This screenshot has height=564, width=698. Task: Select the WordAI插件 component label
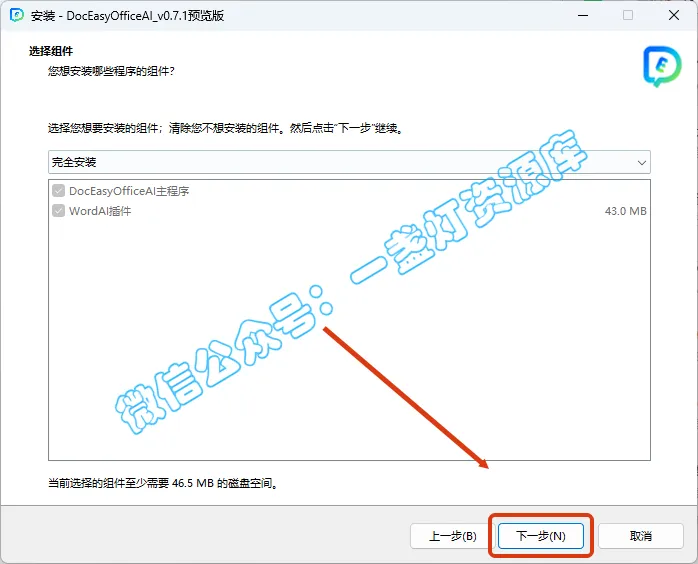click(100, 211)
